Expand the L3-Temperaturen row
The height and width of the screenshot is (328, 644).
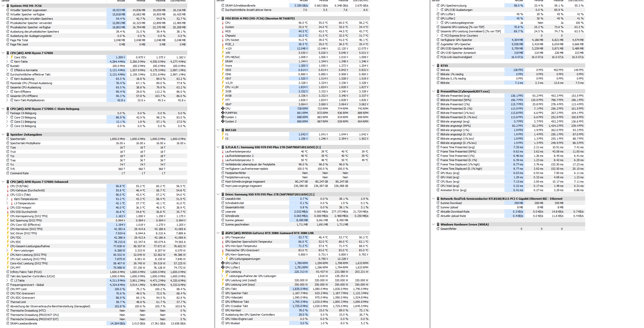pos(7,203)
